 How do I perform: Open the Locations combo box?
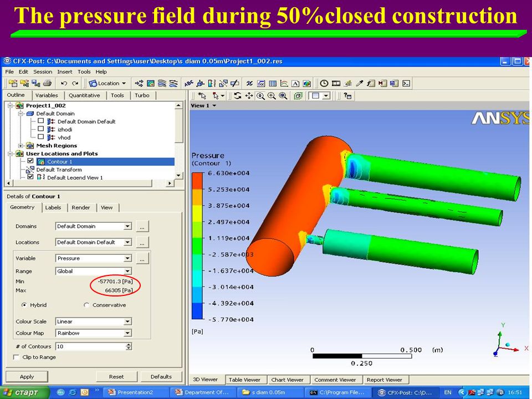94,242
